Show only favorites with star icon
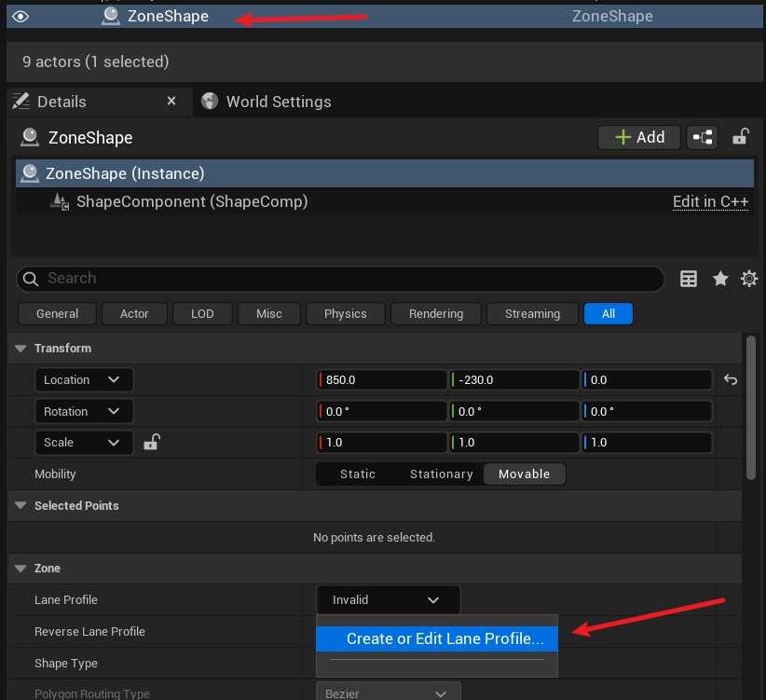This screenshot has height=700, width=766. 719,279
